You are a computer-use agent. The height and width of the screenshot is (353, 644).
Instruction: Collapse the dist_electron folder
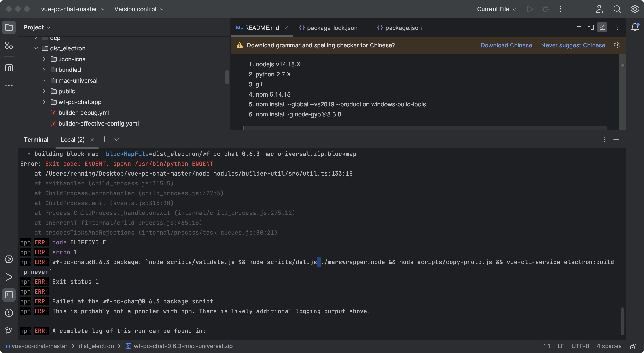coord(36,48)
